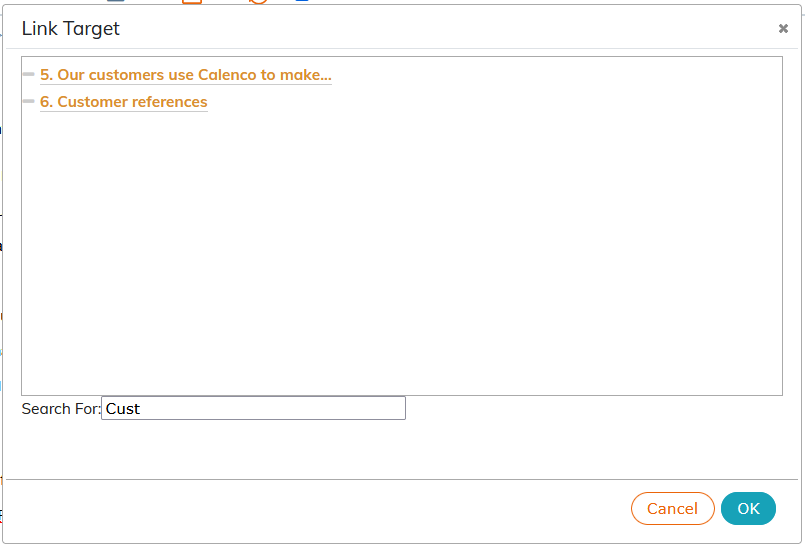Focus the search input containing 'Cust'
This screenshot has width=805, height=546.
[x=253, y=408]
